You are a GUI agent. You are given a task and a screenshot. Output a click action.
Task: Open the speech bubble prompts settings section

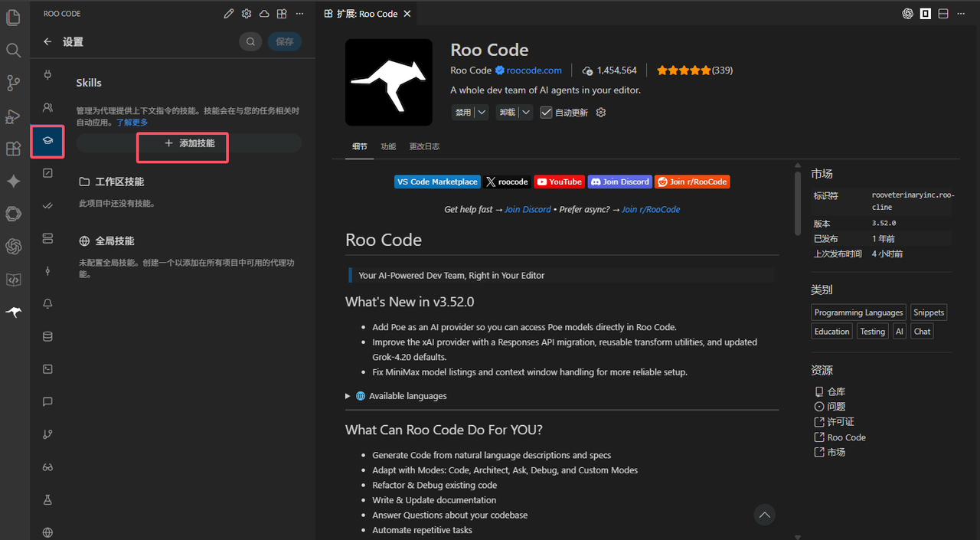pyautogui.click(x=47, y=401)
